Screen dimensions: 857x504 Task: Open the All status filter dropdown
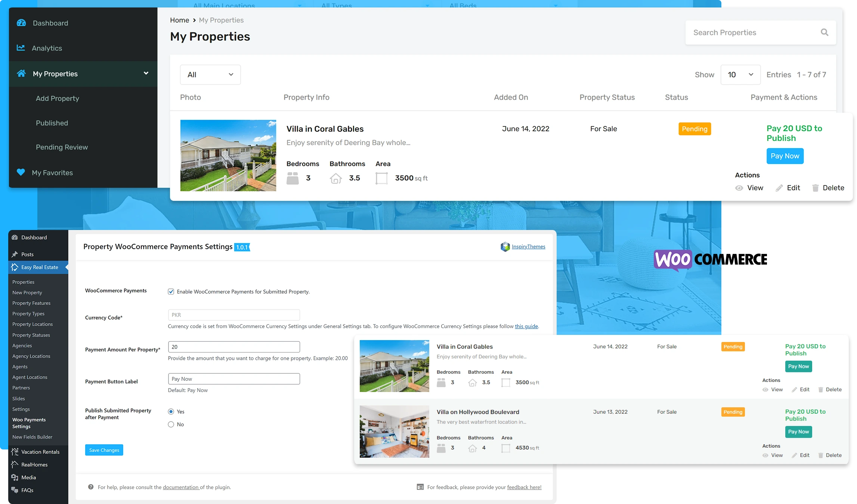tap(210, 75)
